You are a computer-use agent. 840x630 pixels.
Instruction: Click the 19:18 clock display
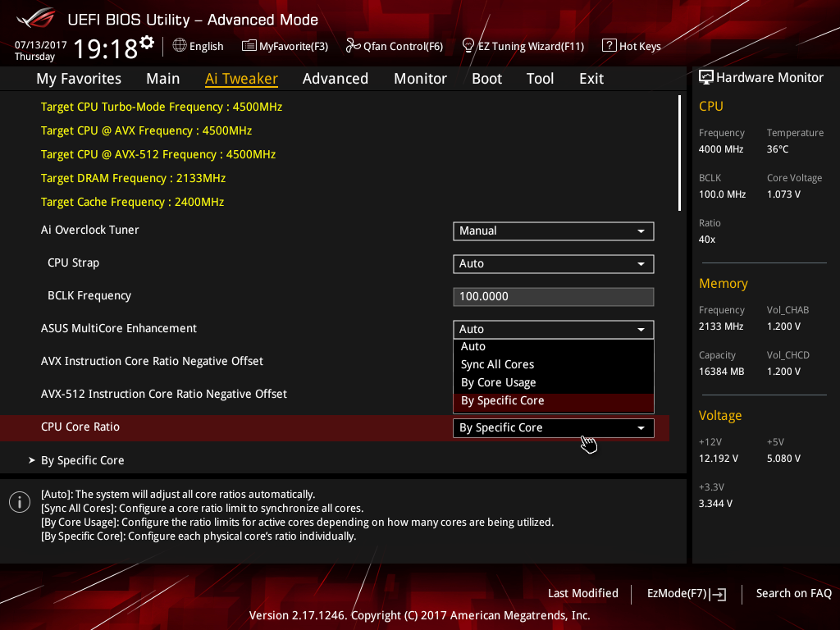click(x=106, y=49)
